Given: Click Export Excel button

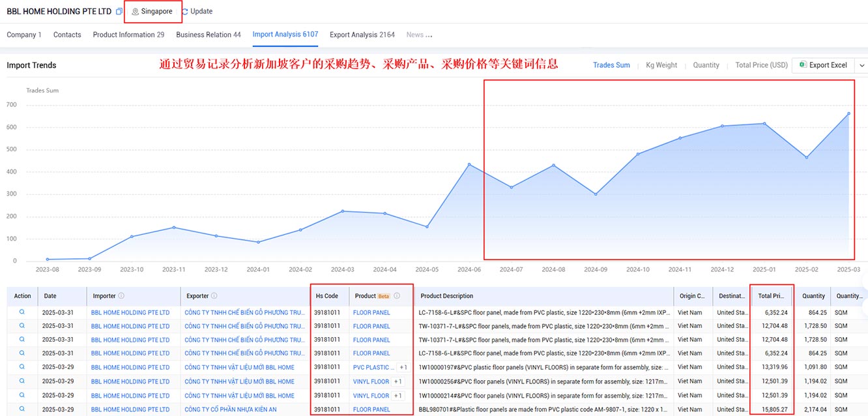Looking at the screenshot, I should tap(824, 65).
